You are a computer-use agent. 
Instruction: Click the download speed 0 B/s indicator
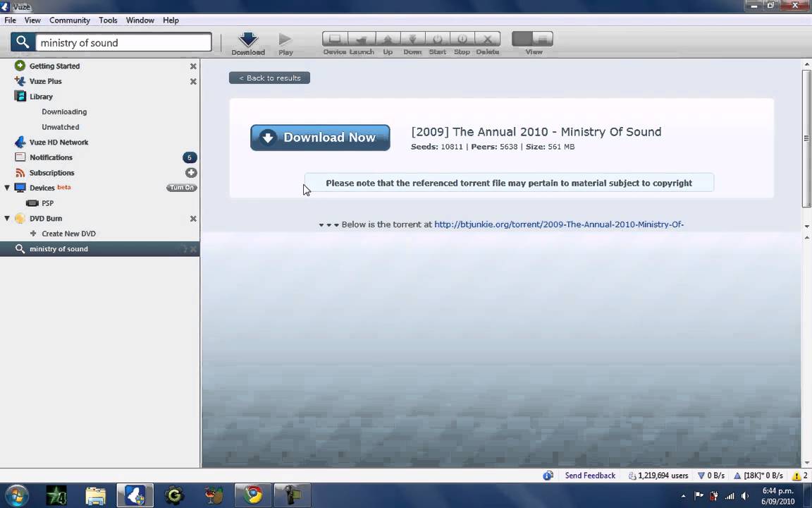click(x=711, y=476)
